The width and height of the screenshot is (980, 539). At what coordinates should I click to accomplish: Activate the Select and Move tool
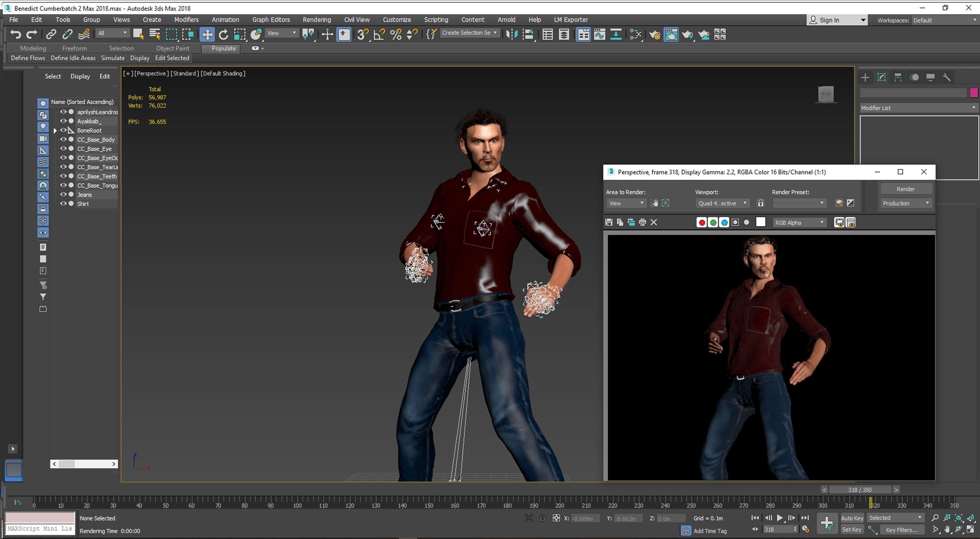click(207, 35)
